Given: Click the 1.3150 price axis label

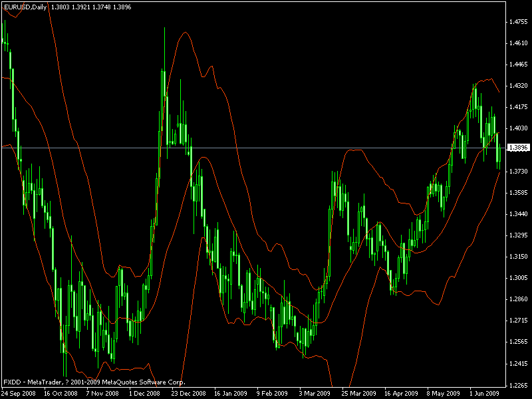Looking at the screenshot, I should pyautogui.click(x=519, y=257).
